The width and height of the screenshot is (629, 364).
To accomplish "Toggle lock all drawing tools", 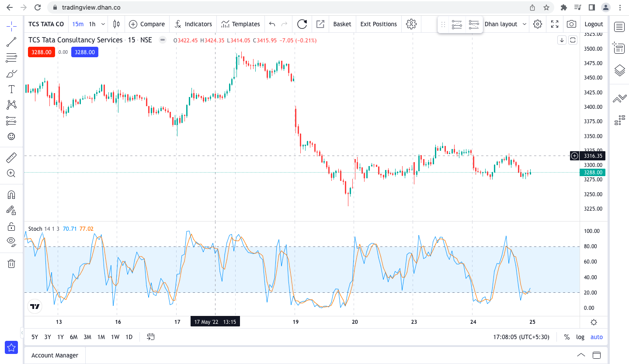I will tap(11, 226).
